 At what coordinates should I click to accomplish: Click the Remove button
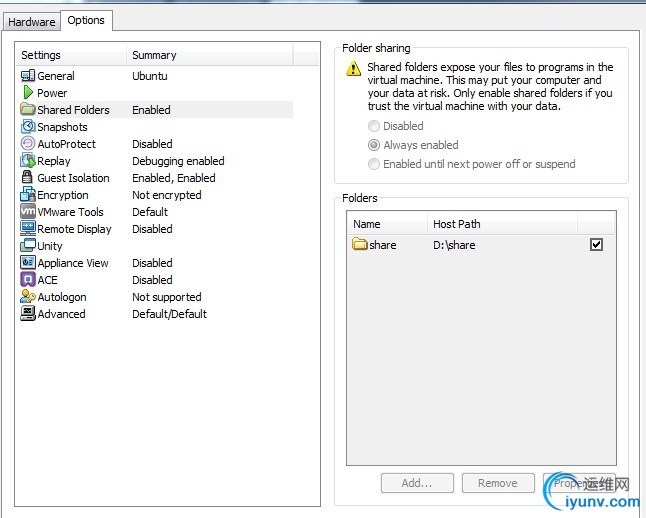click(498, 483)
